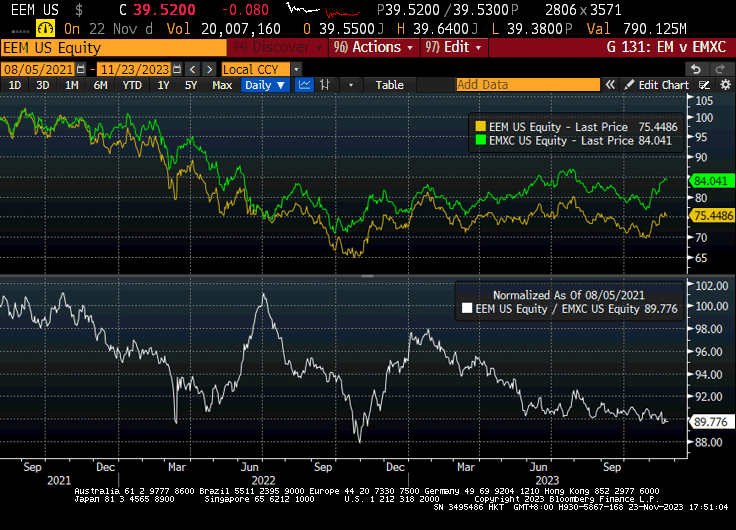The height and width of the screenshot is (530, 736).
Task: Click the G 131: EM v EMXC chart title
Action: 667,47
